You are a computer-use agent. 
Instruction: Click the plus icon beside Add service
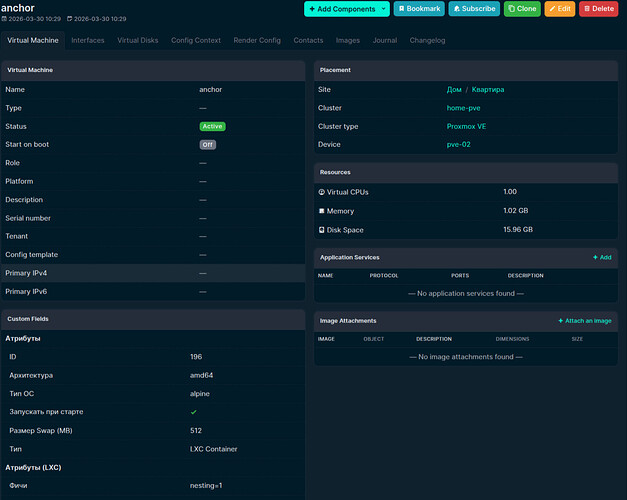pos(595,257)
